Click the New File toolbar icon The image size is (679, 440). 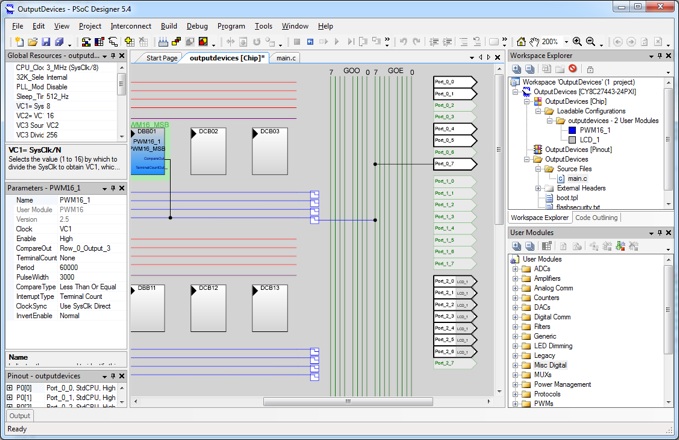19,42
